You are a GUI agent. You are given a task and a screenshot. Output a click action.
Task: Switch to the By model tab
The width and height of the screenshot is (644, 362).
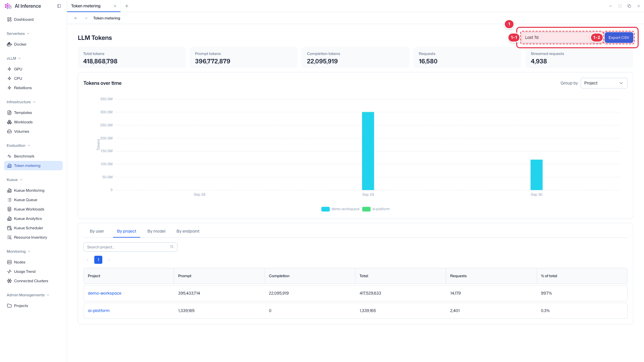[156, 231]
